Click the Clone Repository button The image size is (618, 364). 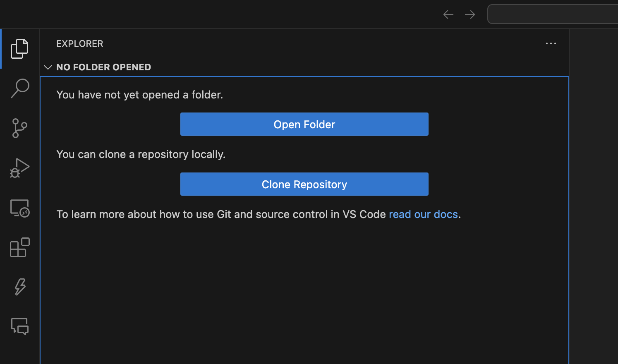pos(304,184)
